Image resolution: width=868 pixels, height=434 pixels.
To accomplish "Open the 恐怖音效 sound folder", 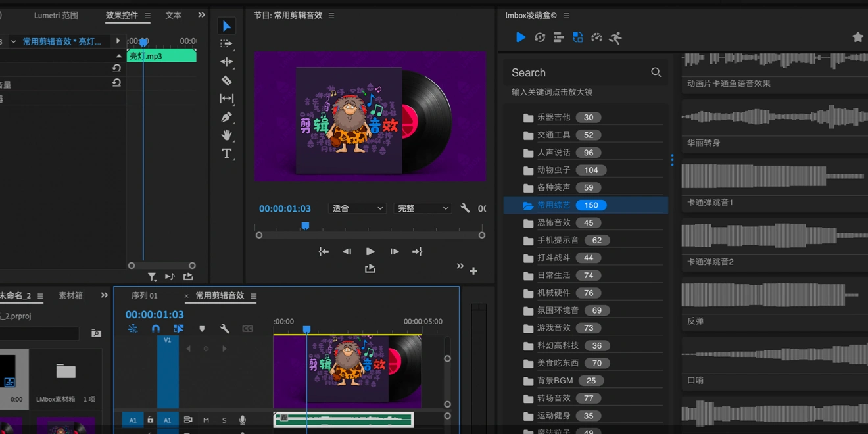I will [x=553, y=223].
